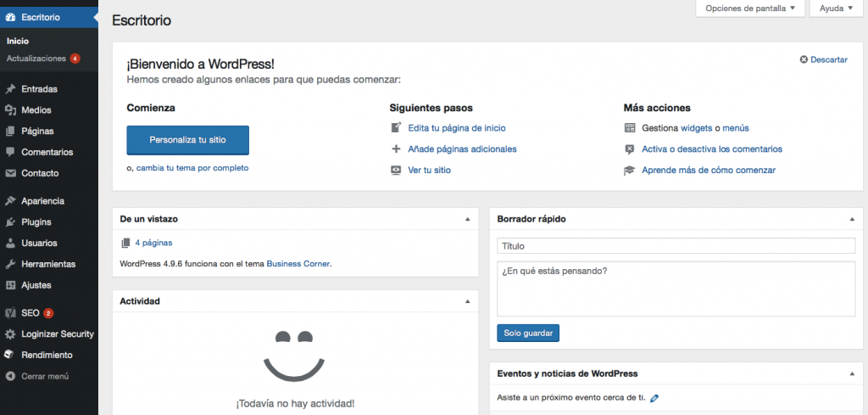The height and width of the screenshot is (415, 868).
Task: Open Apariencia paintbrush icon
Action: pos(10,201)
